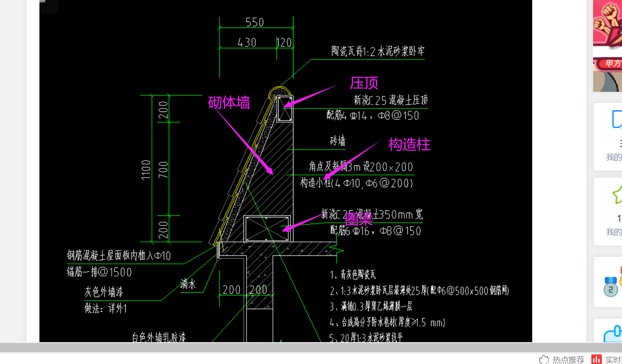The image size is (622, 364).
Task: Click the magenta 压顶 label
Action: coord(364,83)
